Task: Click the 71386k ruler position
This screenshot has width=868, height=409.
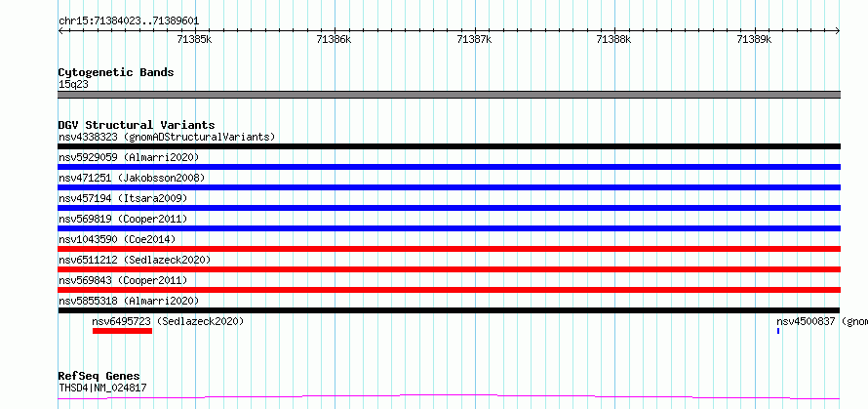Action: (334, 39)
